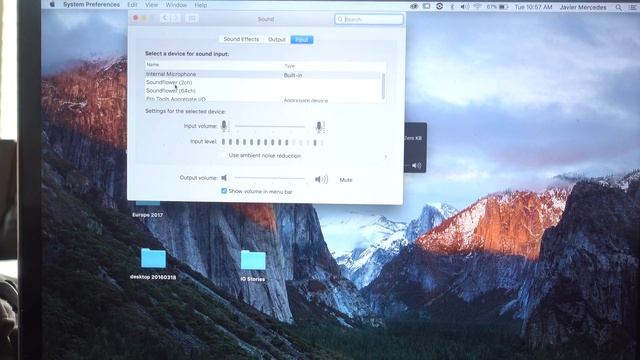Click the Bluetooth menu bar icon
640x360 pixels.
(x=452, y=7)
